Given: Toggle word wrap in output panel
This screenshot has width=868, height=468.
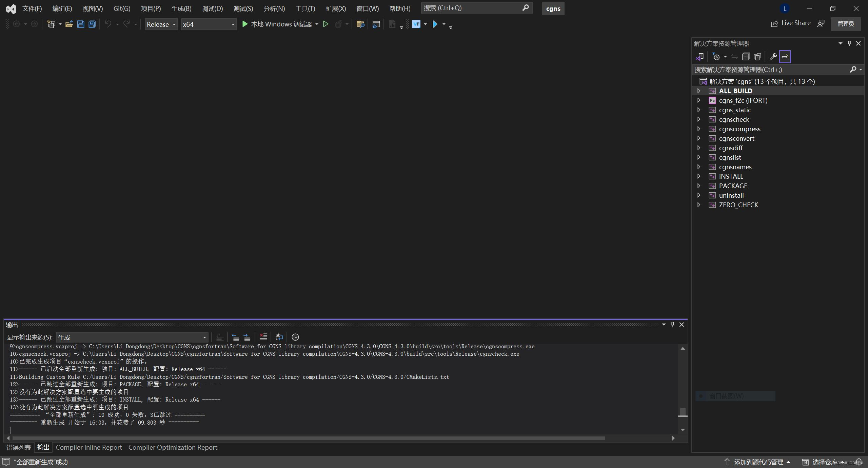Looking at the screenshot, I should (x=279, y=337).
